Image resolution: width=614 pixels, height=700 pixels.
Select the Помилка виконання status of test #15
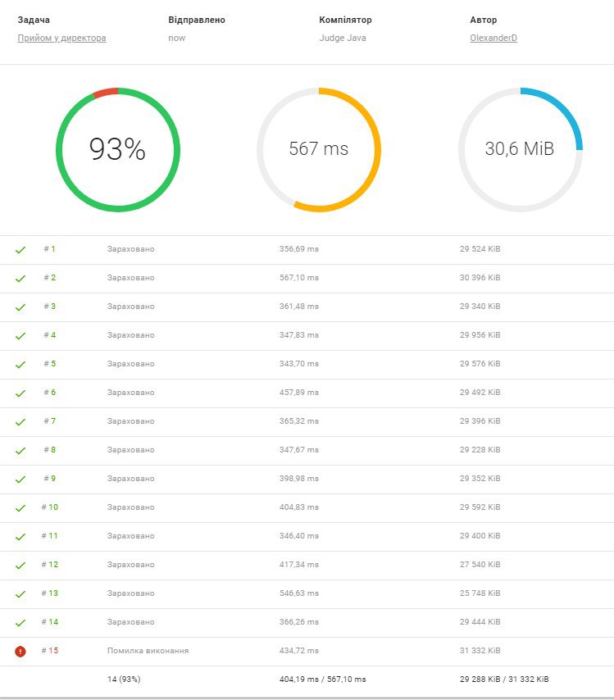coord(148,651)
